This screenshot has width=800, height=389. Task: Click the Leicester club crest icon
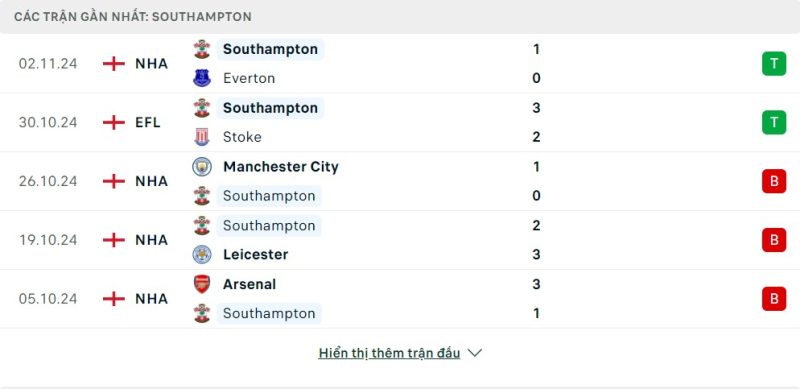point(202,254)
